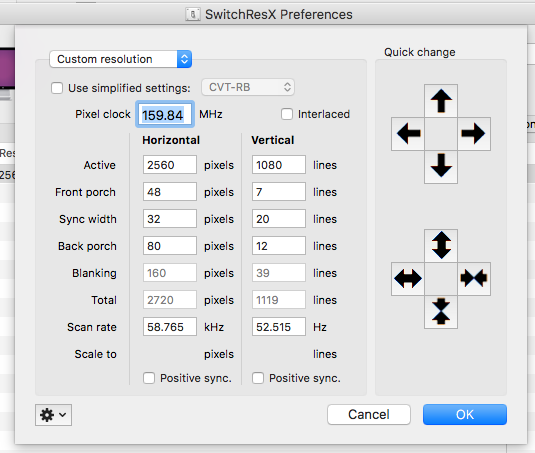Image resolution: width=535 pixels, height=453 pixels.
Task: Click the Vertical Scan rate field 52.515
Action: 279,327
